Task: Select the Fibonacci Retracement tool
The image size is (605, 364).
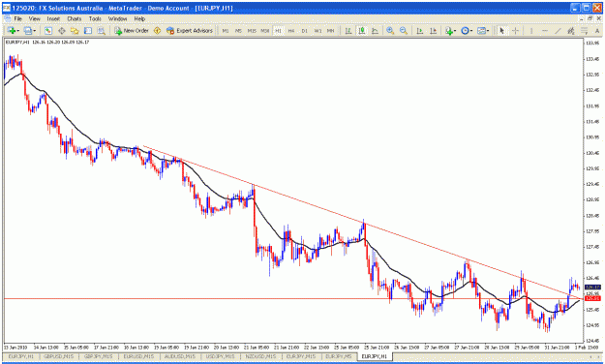Action: [585, 30]
